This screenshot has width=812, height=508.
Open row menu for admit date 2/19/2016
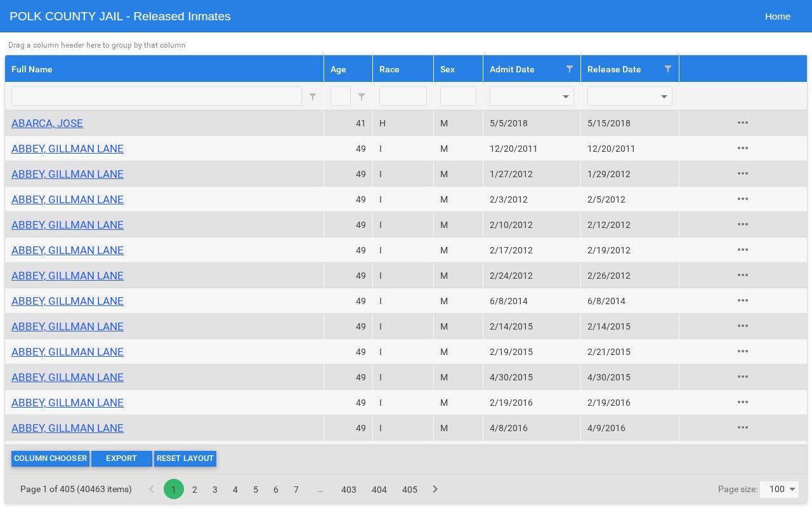pos(743,402)
